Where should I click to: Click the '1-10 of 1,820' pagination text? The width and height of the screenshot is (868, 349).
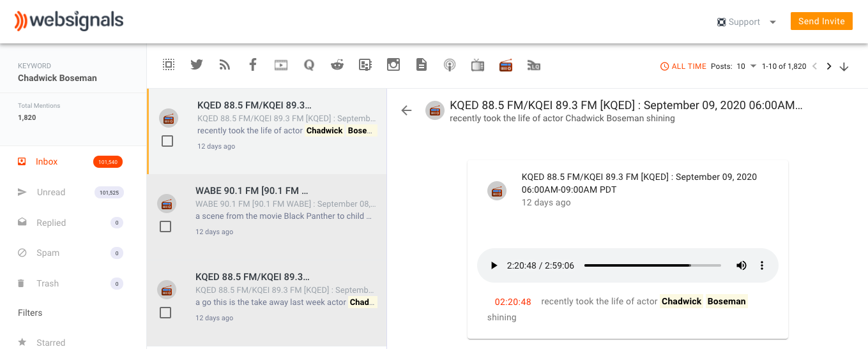(784, 66)
